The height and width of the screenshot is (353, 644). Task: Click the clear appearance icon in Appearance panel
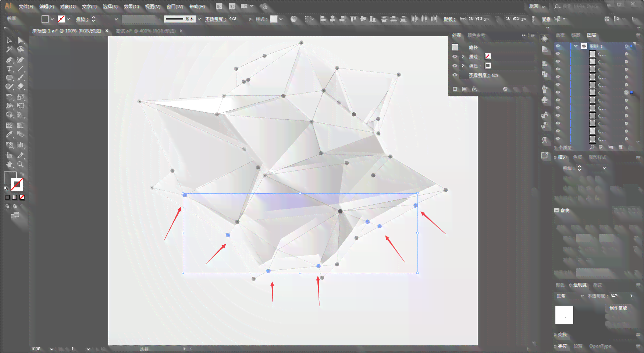click(x=505, y=89)
